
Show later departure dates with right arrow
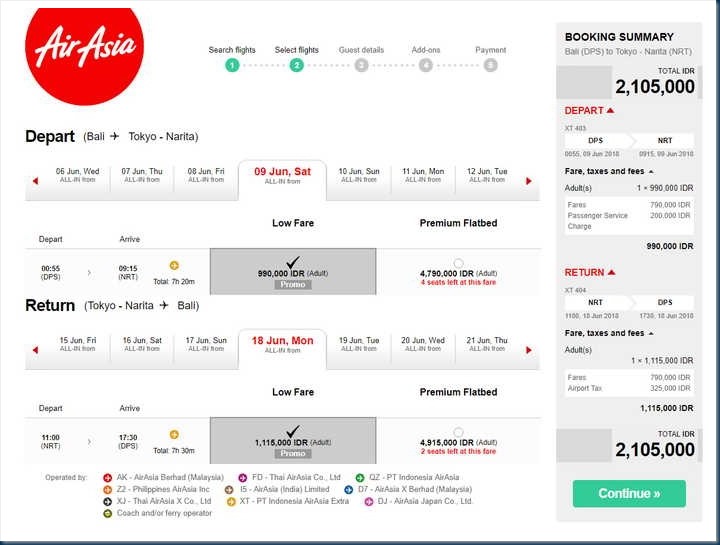pos(529,181)
